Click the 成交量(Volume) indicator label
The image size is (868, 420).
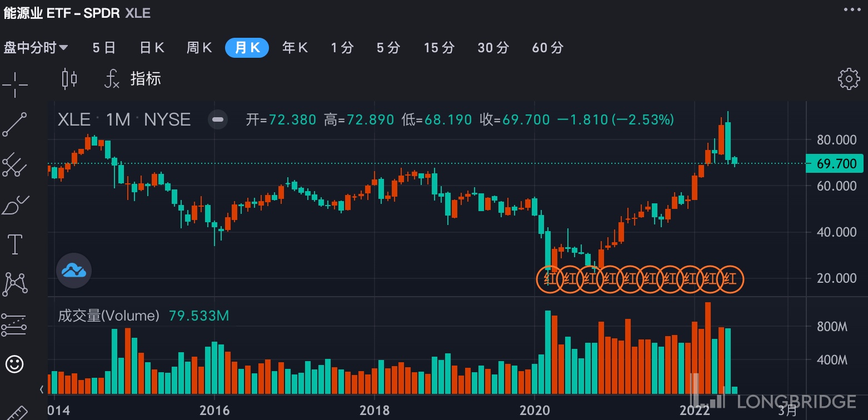pos(109,316)
